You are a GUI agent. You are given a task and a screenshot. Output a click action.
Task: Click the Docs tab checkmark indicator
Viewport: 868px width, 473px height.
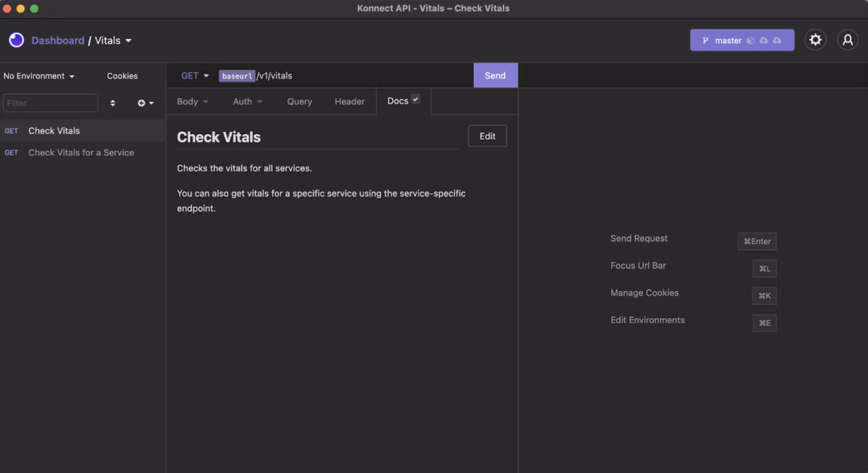pyautogui.click(x=415, y=100)
